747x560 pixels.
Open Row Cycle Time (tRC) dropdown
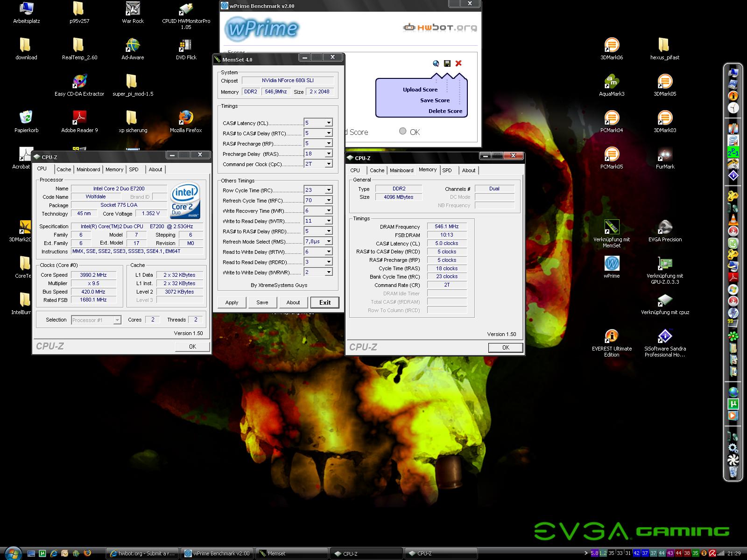[x=329, y=190]
